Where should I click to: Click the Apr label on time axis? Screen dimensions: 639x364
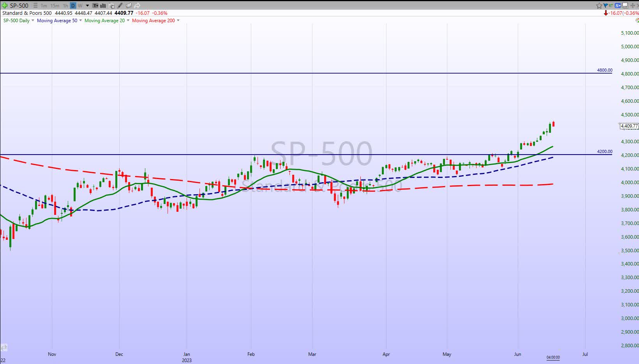(386, 354)
